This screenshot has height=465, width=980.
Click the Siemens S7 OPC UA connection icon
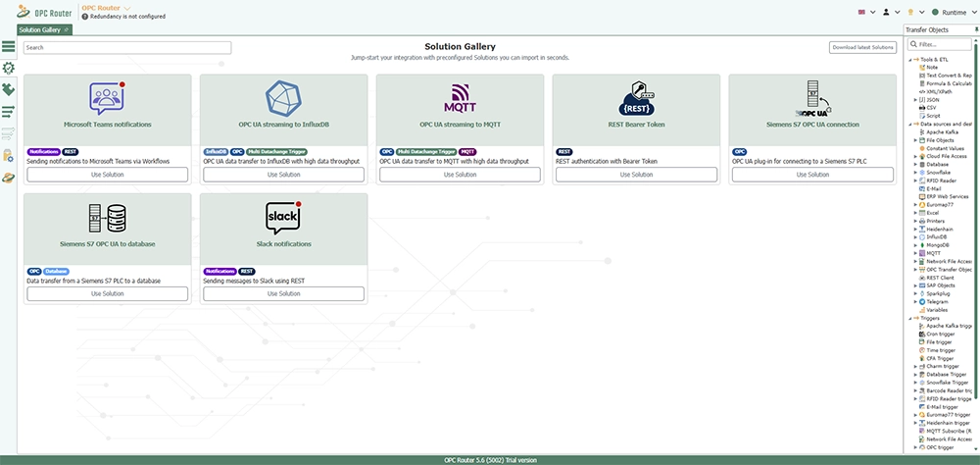(x=812, y=99)
